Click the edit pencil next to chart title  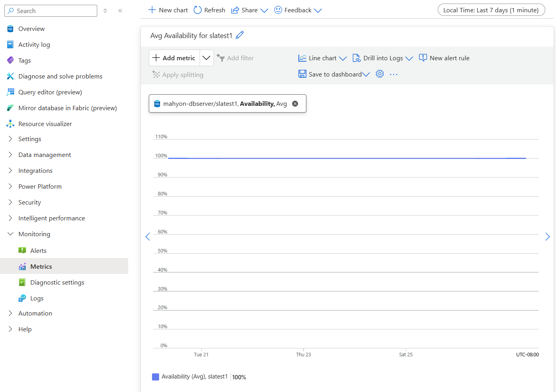coord(240,35)
